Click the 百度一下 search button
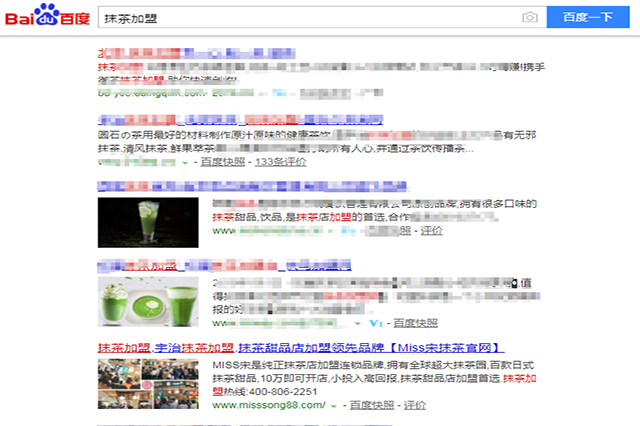640x426 pixels. click(588, 17)
